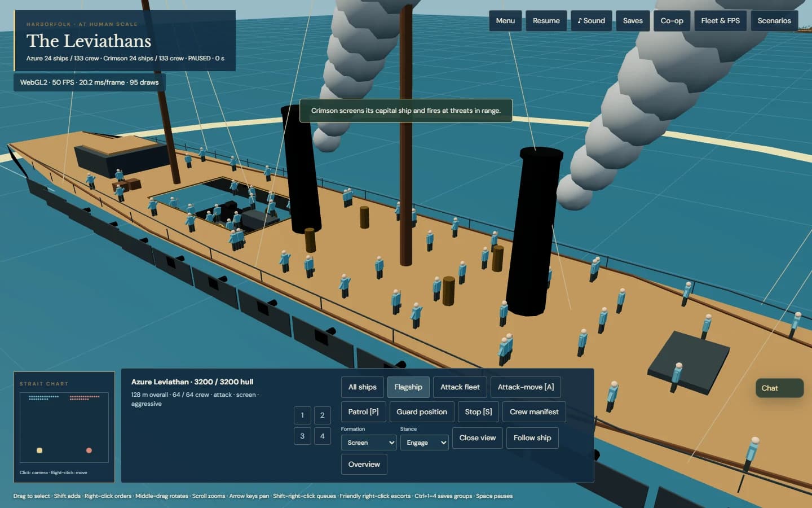
Task: Select the Flagship button
Action: [408, 387]
